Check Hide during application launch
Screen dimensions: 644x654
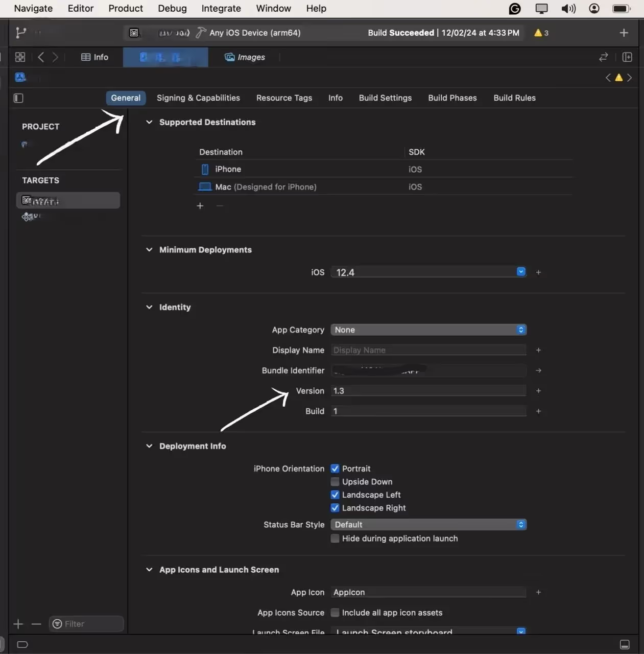pos(335,539)
